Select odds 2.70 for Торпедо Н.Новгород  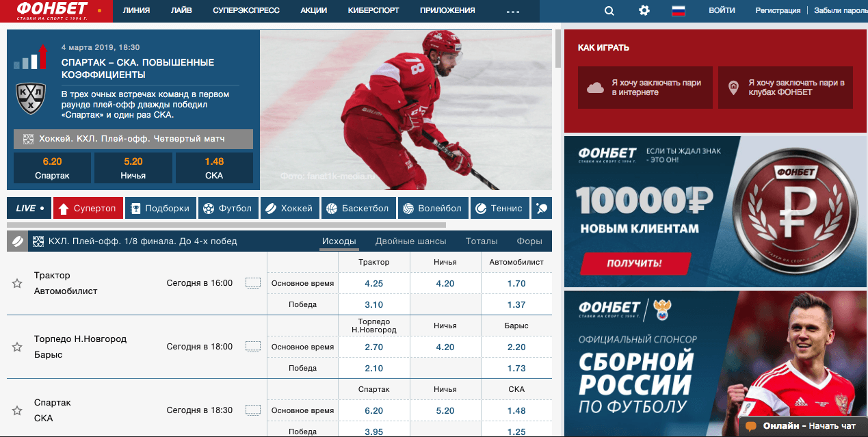click(x=374, y=347)
